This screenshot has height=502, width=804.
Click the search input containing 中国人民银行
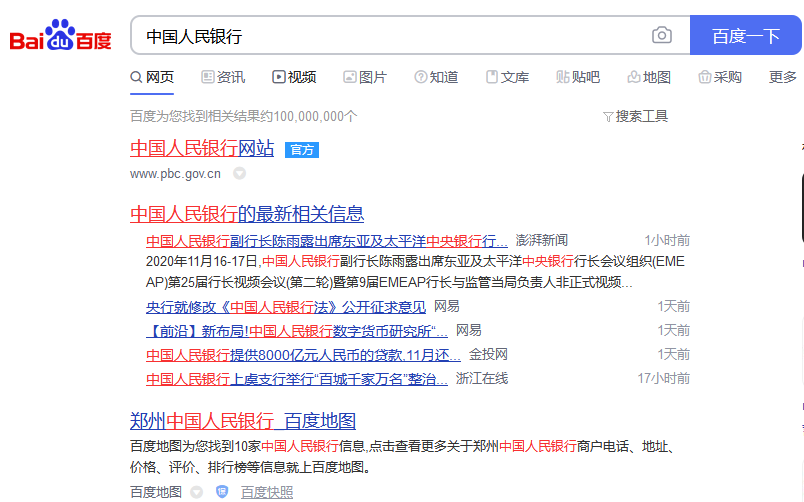pos(390,36)
